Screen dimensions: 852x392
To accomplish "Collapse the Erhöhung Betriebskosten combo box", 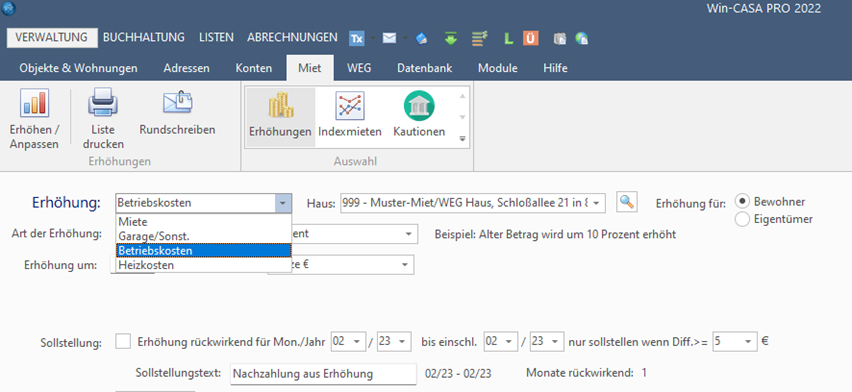I will point(282,203).
